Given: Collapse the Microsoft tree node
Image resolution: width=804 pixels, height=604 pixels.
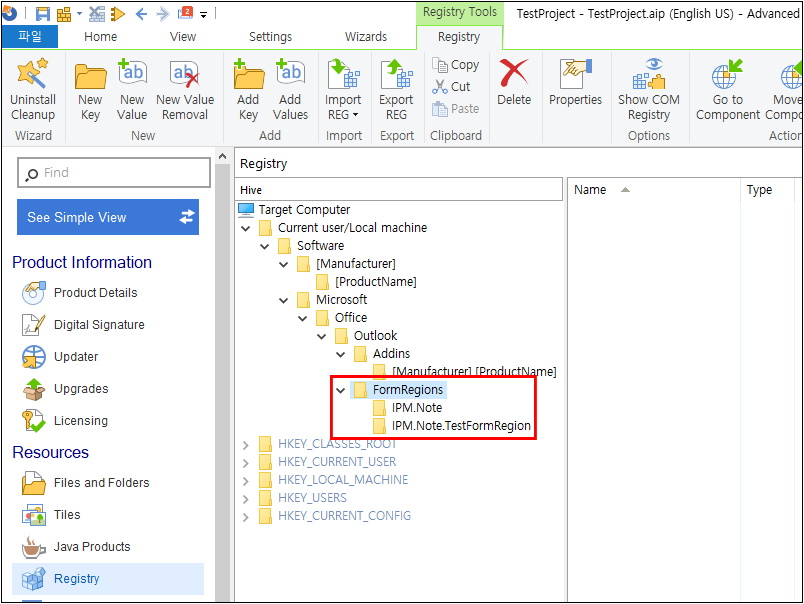Looking at the screenshot, I should [284, 300].
